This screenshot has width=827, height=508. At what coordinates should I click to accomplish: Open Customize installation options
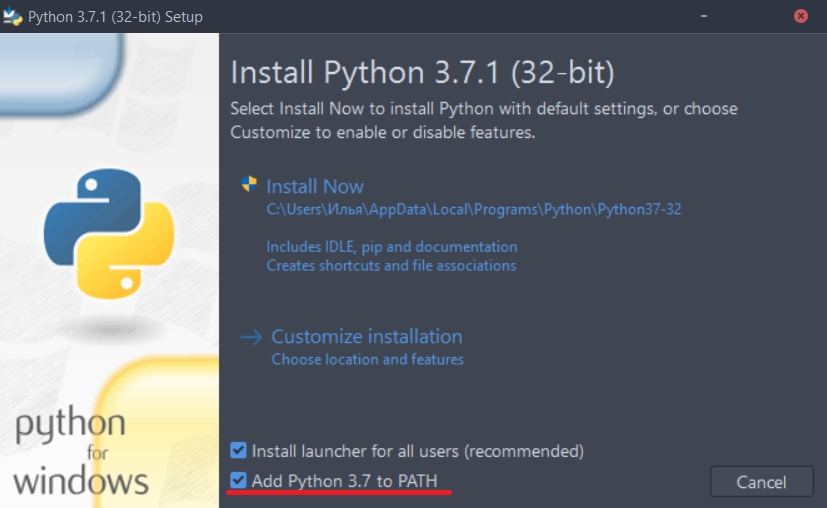click(x=366, y=337)
